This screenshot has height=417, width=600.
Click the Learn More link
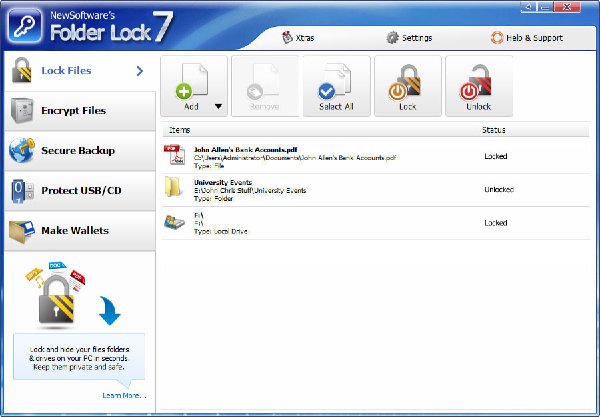[124, 395]
